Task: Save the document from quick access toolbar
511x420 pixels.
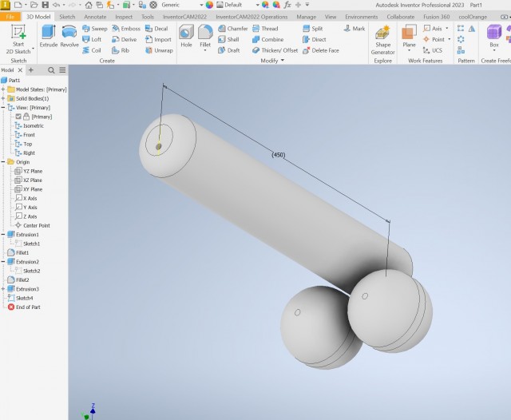Action: [46, 5]
